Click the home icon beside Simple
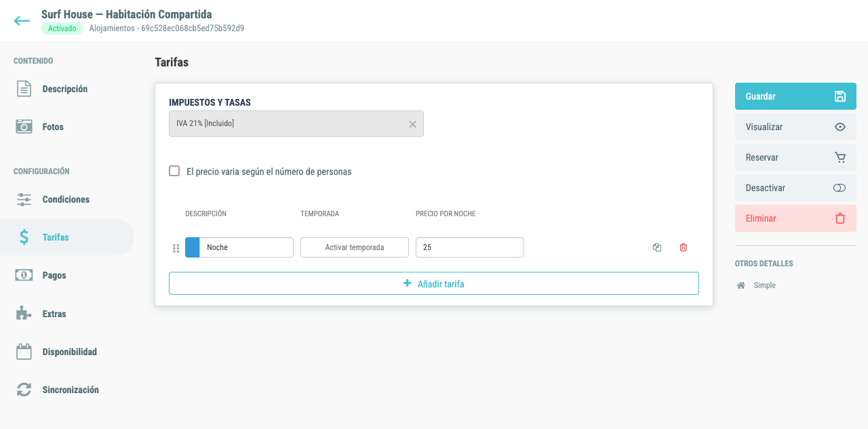This screenshot has width=868, height=429. [x=741, y=285]
